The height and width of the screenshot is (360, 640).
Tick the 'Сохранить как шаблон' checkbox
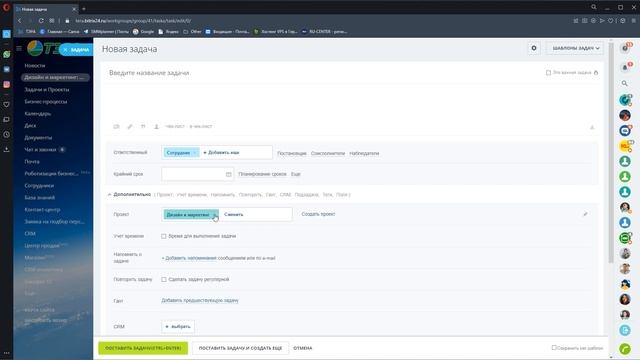pyautogui.click(x=554, y=348)
